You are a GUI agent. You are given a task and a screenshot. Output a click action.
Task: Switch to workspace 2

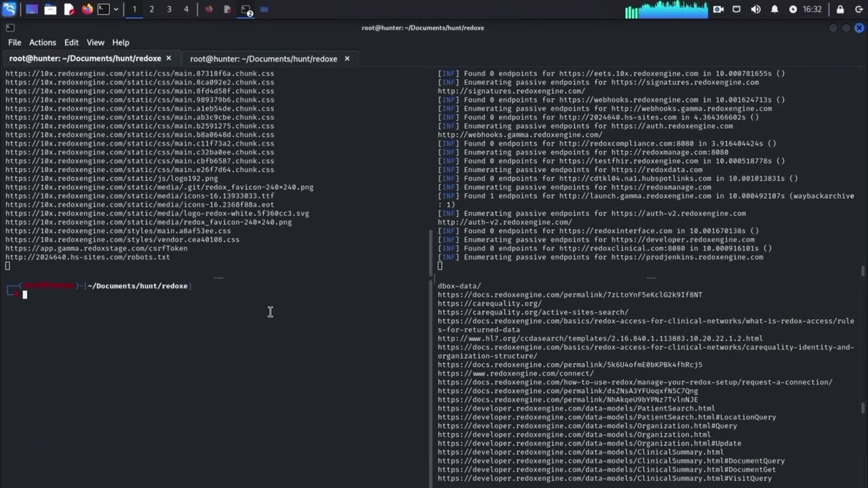tap(151, 9)
